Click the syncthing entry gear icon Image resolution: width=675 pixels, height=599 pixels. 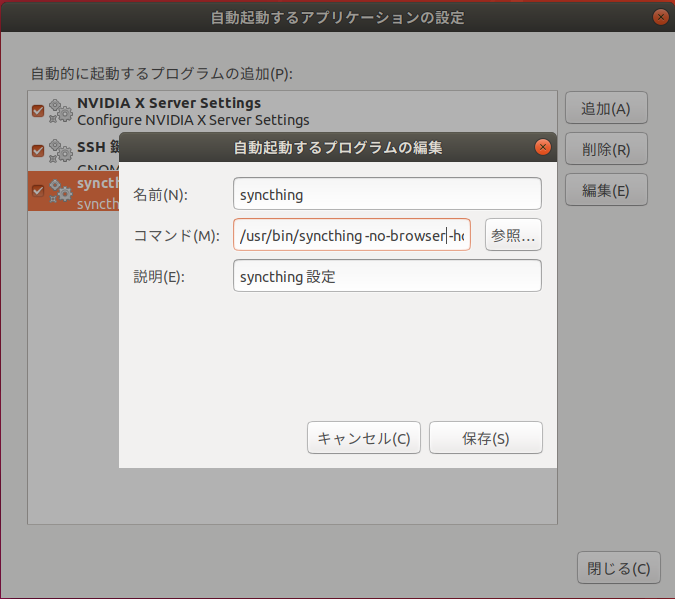(60, 191)
